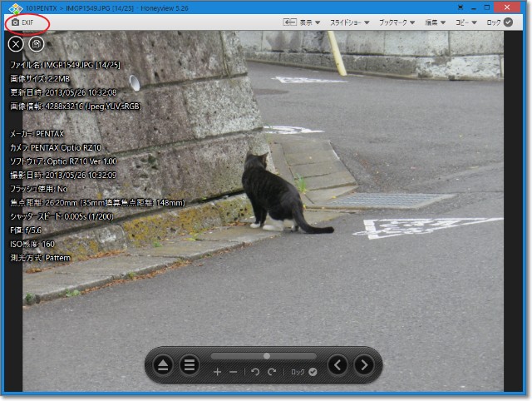
Task: Click the eject/open file icon
Action: pyautogui.click(x=163, y=364)
